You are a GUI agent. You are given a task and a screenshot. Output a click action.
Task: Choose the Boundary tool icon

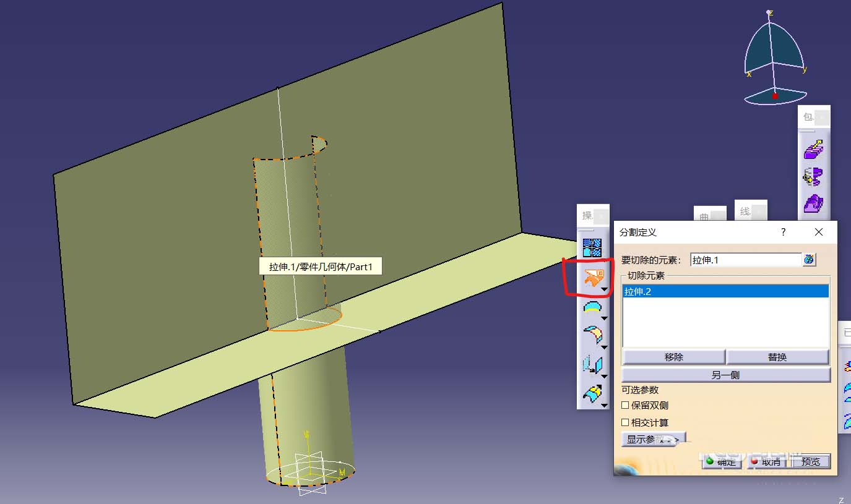click(592, 307)
